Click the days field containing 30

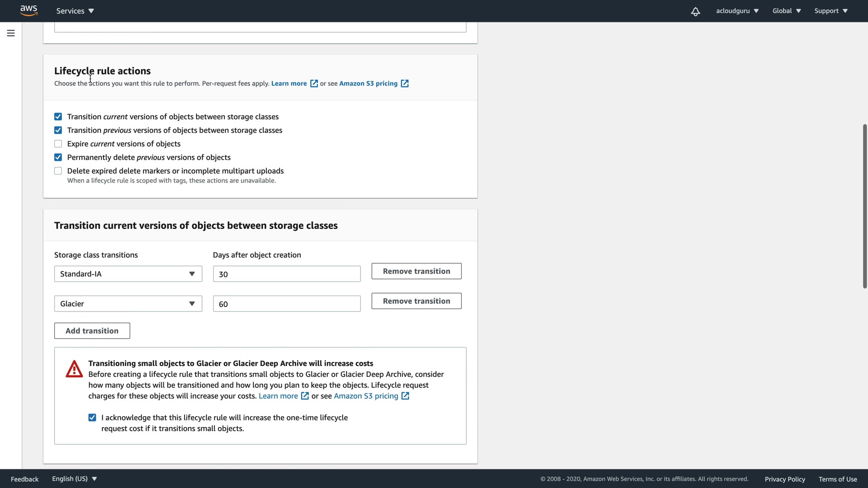(x=287, y=274)
